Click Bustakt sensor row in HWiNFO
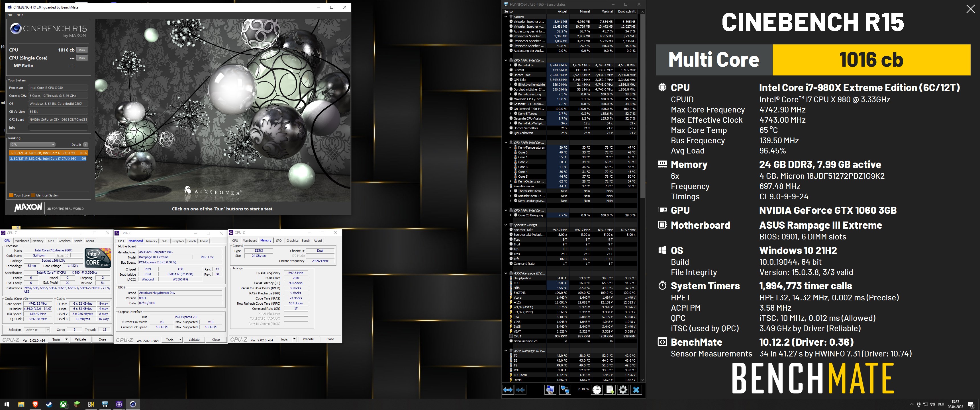Image resolution: width=980 pixels, height=410 pixels. point(573,70)
